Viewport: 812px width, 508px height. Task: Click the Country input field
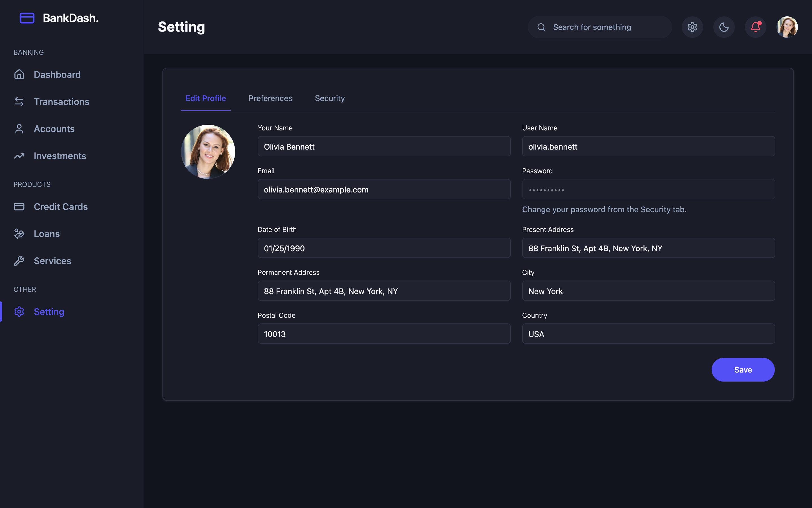tap(648, 334)
